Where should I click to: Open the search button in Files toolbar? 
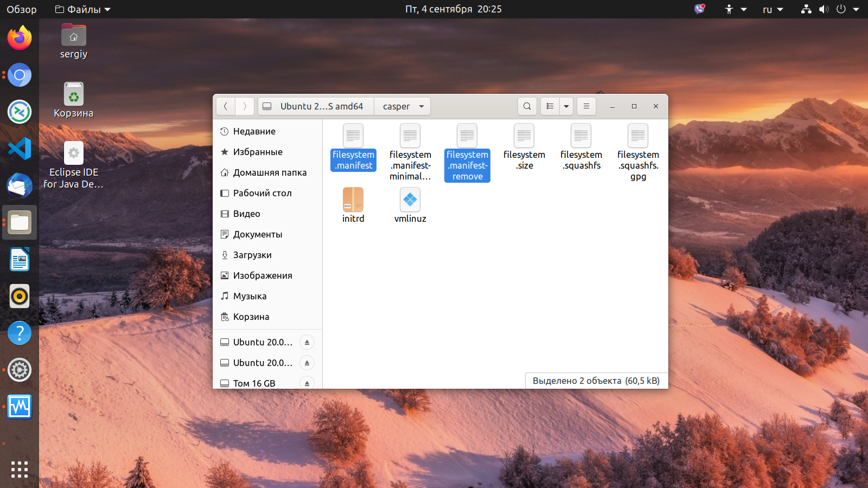pos(527,106)
